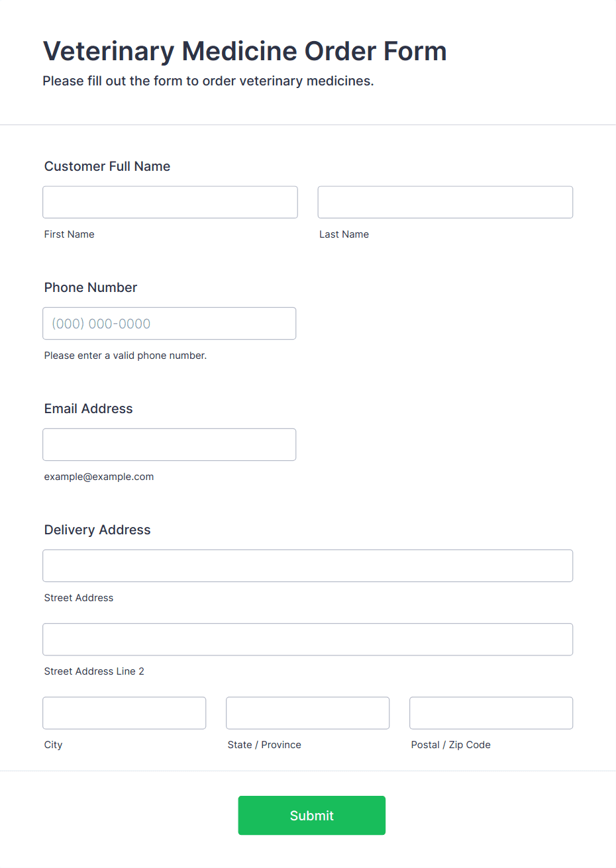Click the Email Address input box
Screen dimensions: 616x868
(170, 444)
